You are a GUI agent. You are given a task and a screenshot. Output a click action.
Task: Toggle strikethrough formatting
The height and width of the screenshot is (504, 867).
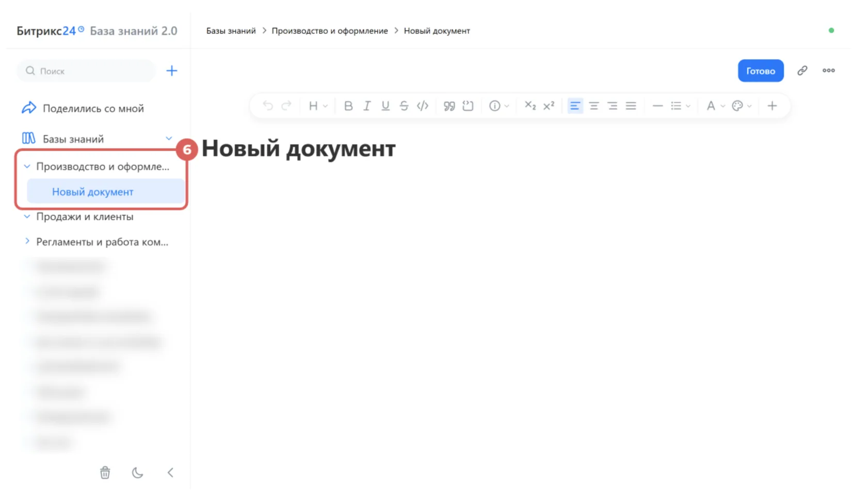[404, 106]
